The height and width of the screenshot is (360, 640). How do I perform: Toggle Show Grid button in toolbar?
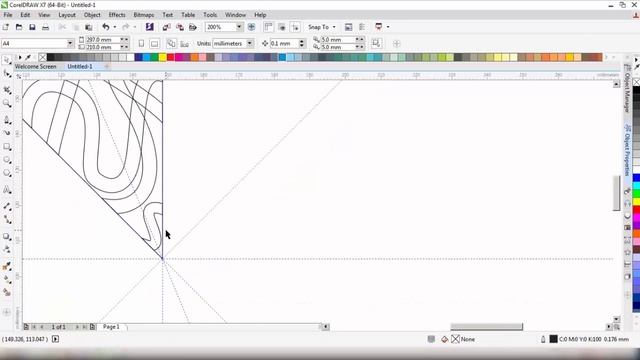(x=282, y=27)
